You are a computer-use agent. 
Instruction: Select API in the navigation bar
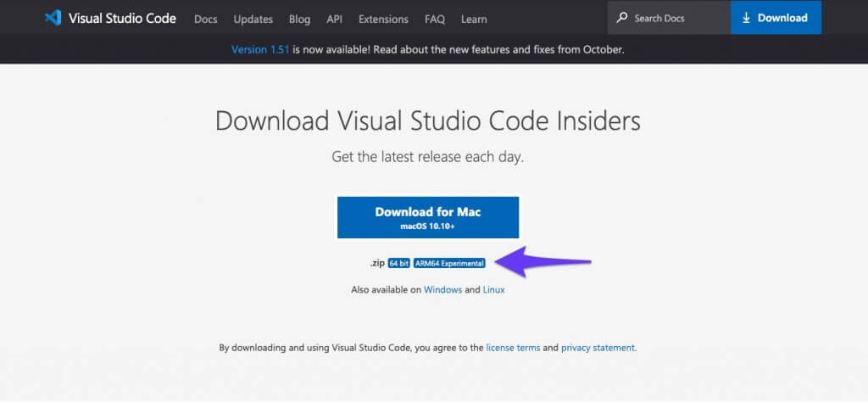point(334,19)
